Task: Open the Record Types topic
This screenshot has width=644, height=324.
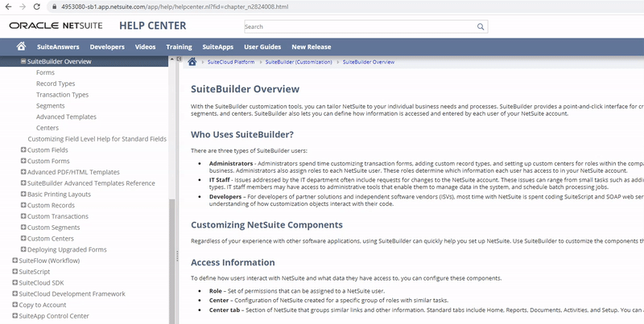Action: point(56,84)
